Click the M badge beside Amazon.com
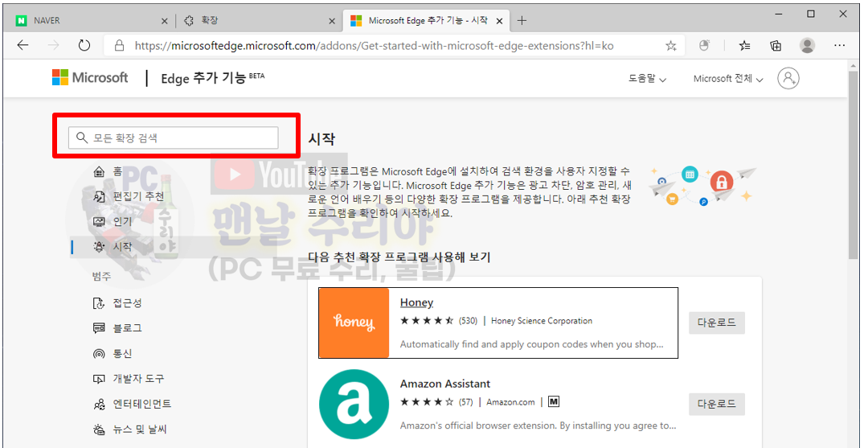The height and width of the screenshot is (448, 868). tap(553, 401)
